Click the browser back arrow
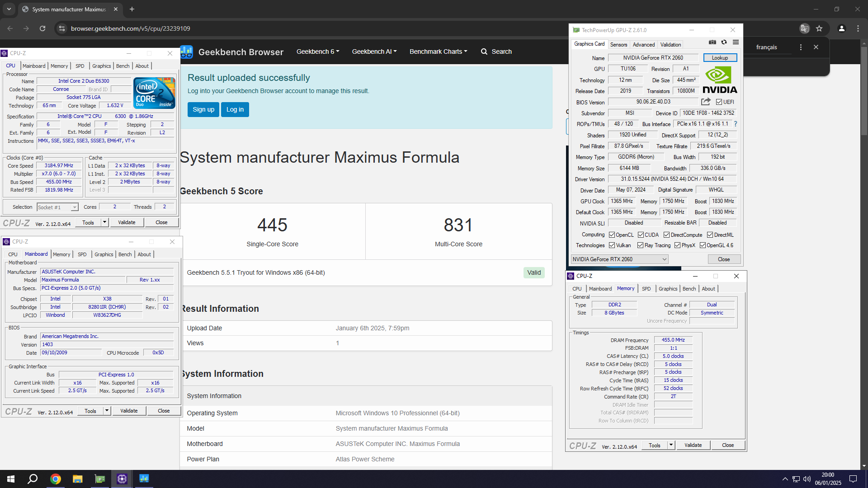Viewport: 868px width, 488px height. [x=10, y=28]
